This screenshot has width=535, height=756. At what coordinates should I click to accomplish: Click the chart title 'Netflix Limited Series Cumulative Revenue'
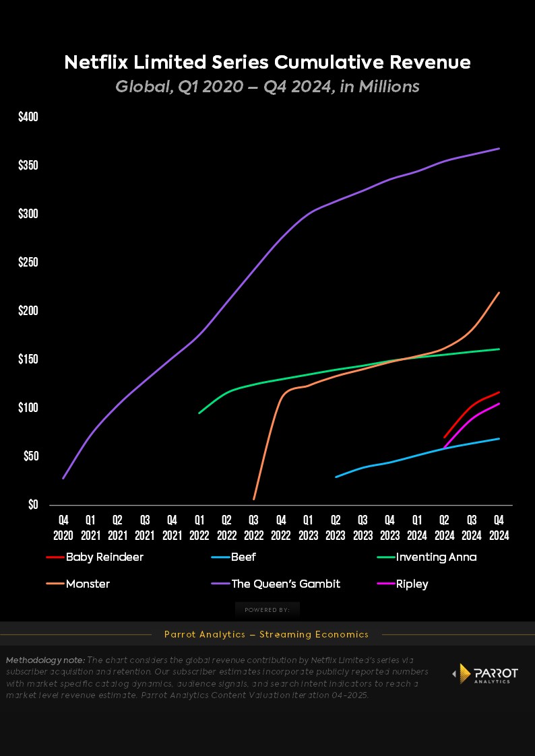click(x=267, y=62)
